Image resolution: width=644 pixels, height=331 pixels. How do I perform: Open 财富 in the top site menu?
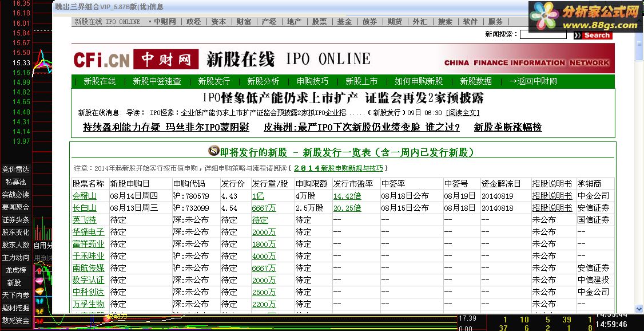[244, 22]
